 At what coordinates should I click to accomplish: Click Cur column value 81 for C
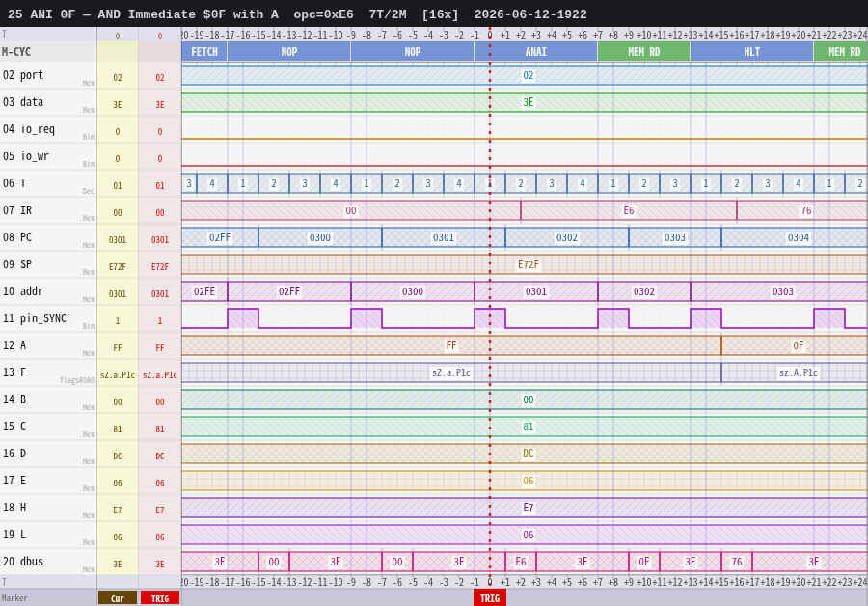coord(118,428)
